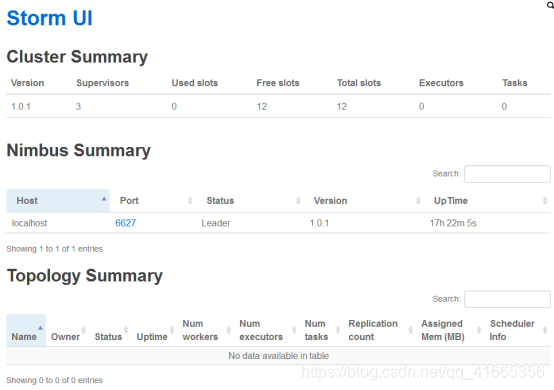Click the Free slots column header
554x390 pixels.
[278, 83]
